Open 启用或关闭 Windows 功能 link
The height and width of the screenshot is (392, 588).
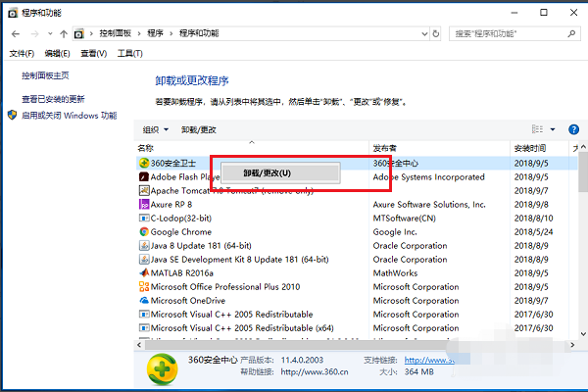pyautogui.click(x=70, y=116)
